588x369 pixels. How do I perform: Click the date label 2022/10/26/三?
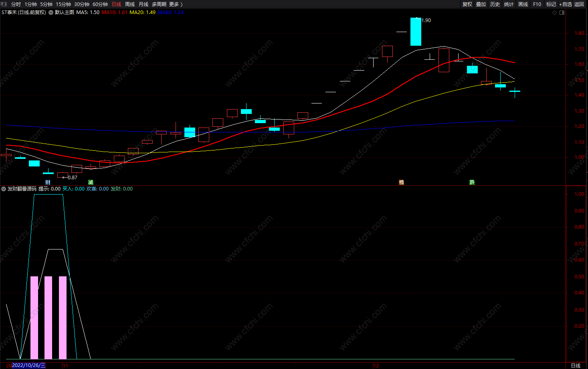coord(29,365)
